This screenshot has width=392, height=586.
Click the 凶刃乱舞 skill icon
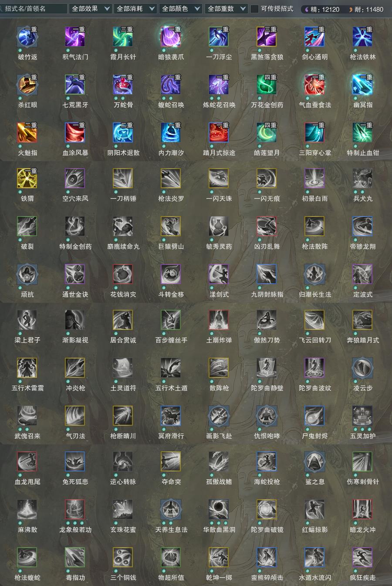[x=267, y=226]
